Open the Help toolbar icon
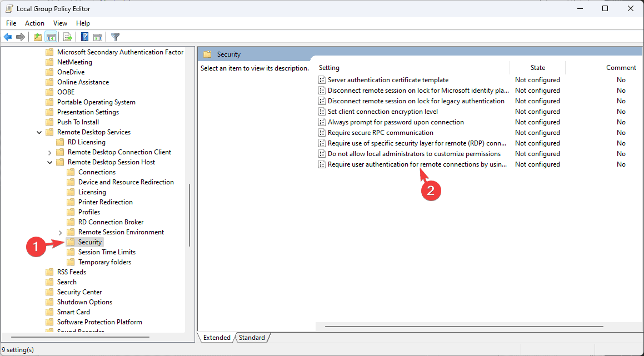 click(x=84, y=37)
